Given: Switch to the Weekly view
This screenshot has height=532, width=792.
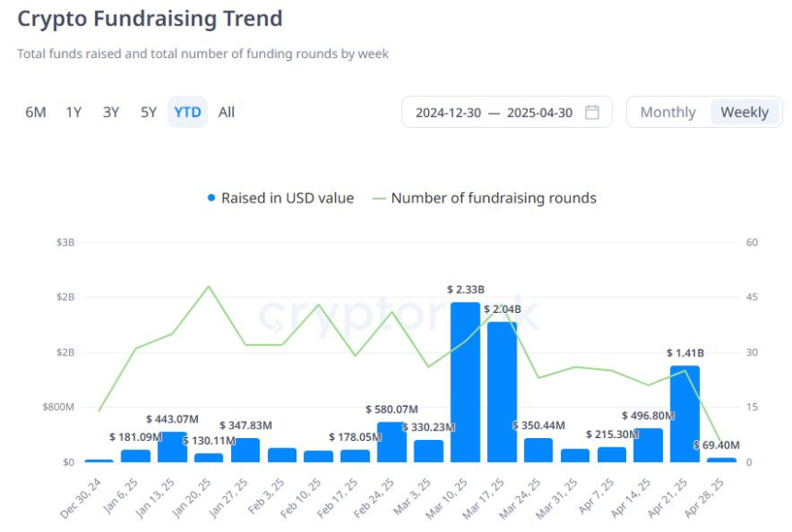Looking at the screenshot, I should (744, 112).
